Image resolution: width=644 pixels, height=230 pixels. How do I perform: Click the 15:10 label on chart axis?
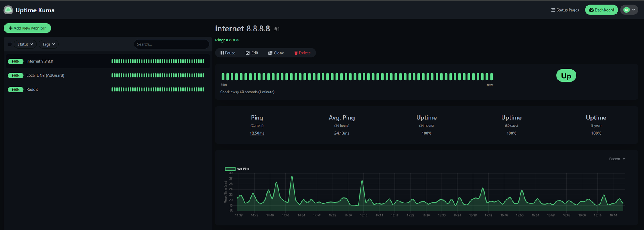coord(363,215)
